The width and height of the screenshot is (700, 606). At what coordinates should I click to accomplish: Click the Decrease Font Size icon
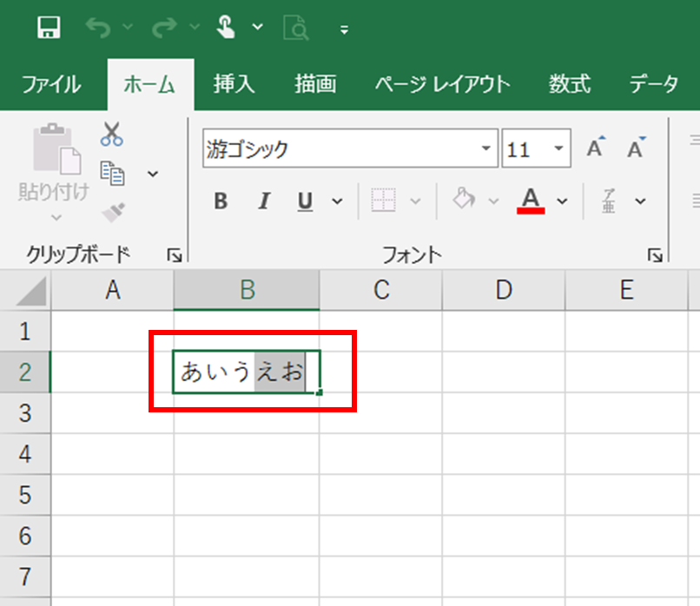(634, 147)
